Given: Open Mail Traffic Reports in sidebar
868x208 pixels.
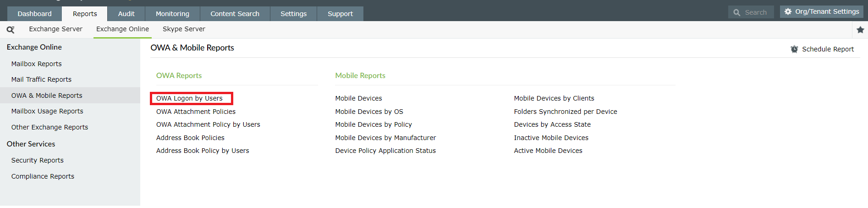Looking at the screenshot, I should click(x=41, y=79).
